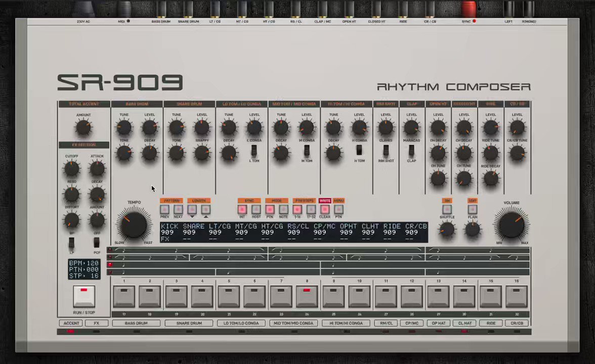Flip the MARACAS / CLAP switch

pos(412,151)
